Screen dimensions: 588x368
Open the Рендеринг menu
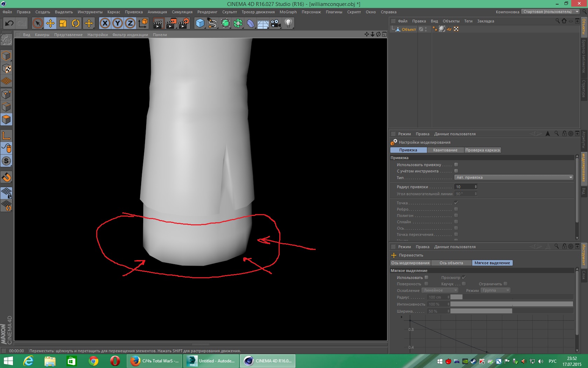point(207,12)
